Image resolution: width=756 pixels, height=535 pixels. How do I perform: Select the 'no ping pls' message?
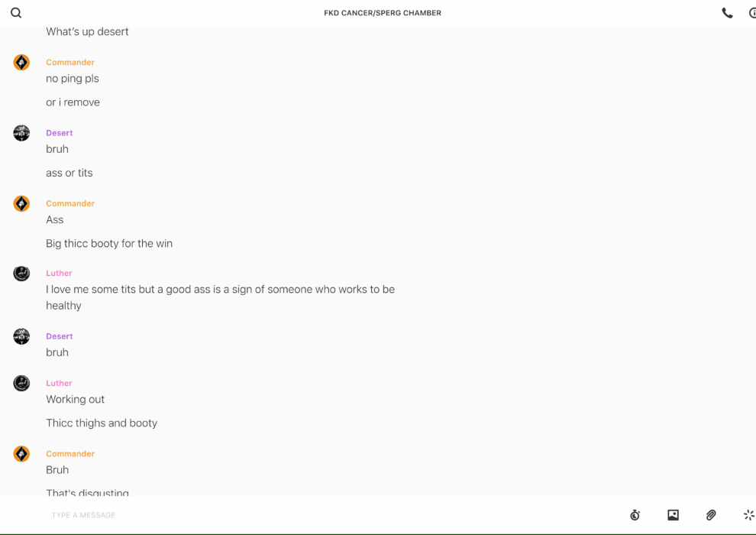[x=73, y=79]
